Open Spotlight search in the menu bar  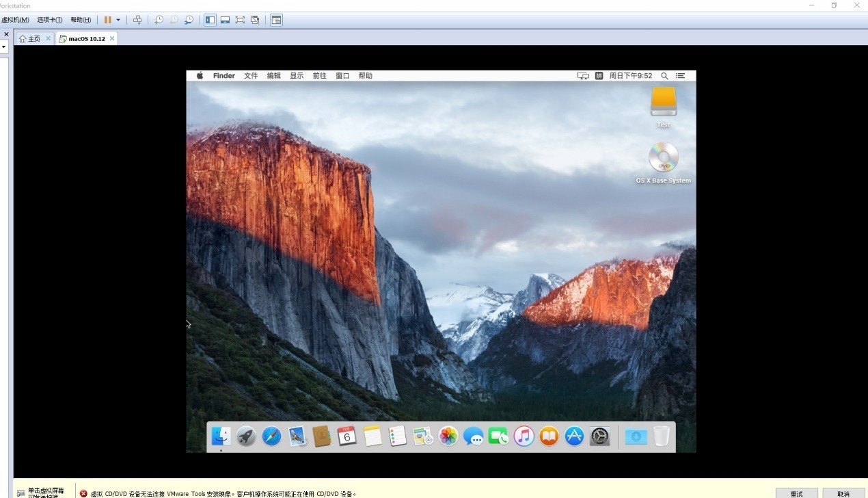[664, 76]
